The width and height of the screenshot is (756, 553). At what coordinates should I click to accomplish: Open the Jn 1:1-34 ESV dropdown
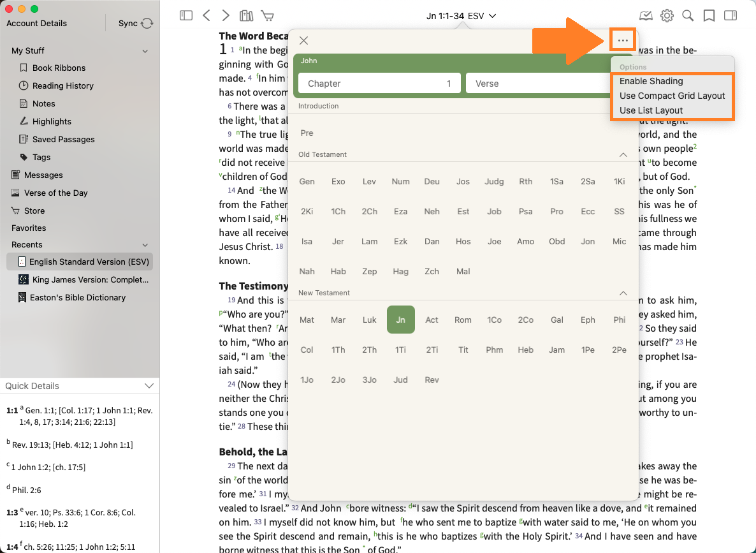pyautogui.click(x=461, y=16)
